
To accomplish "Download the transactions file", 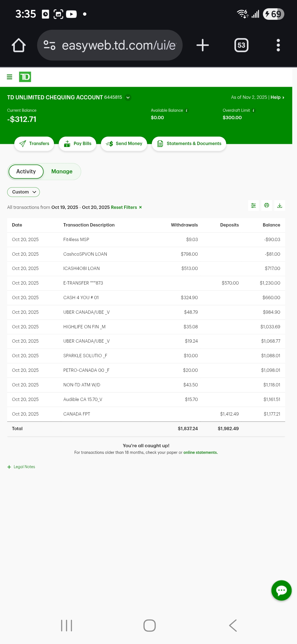I will tap(279, 205).
